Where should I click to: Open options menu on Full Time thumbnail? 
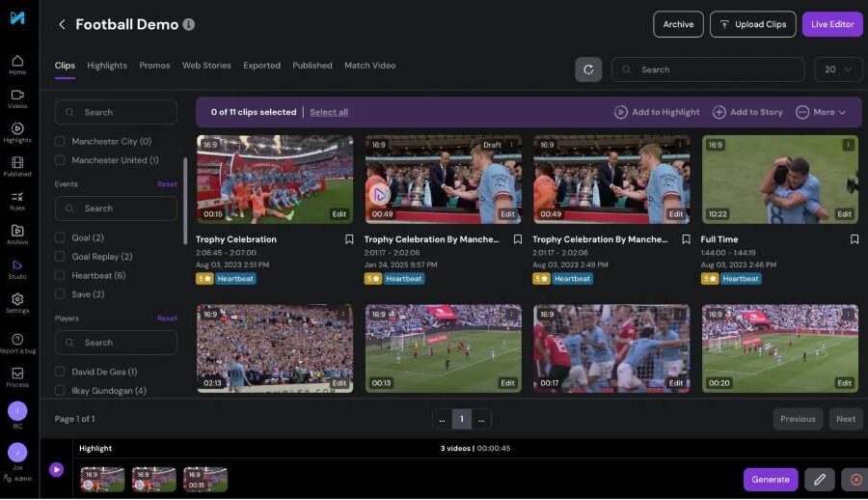tap(849, 145)
